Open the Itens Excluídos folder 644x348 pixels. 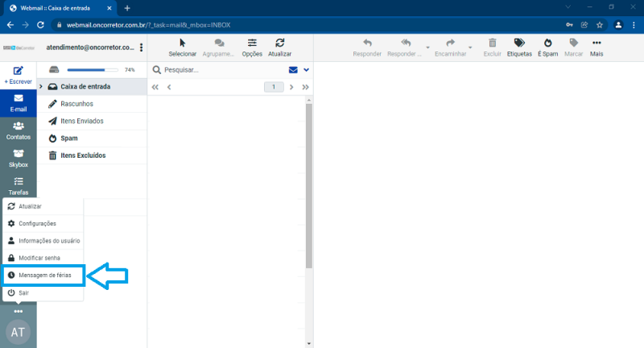92,155
